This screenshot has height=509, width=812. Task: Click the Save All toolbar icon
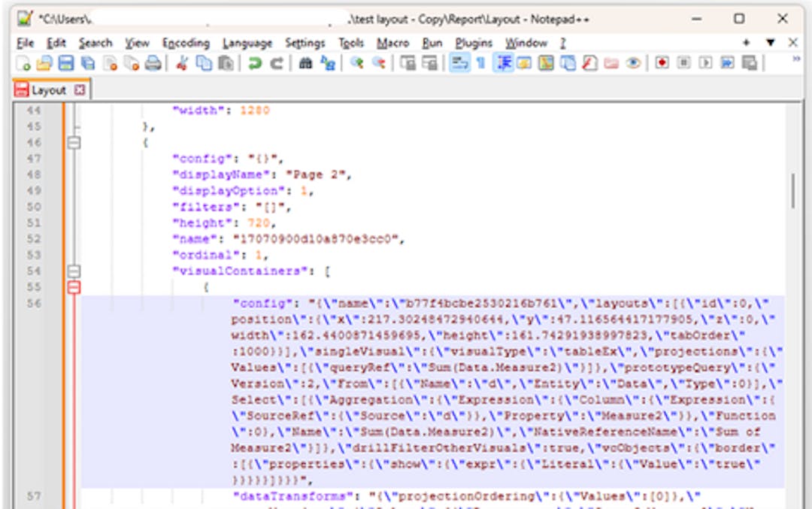pyautogui.click(x=87, y=63)
